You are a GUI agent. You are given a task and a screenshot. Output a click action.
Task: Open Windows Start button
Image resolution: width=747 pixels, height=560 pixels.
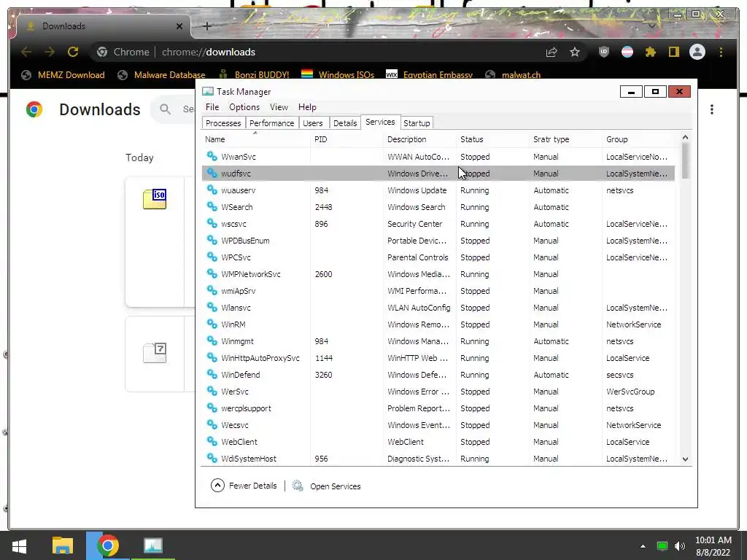coord(19,545)
